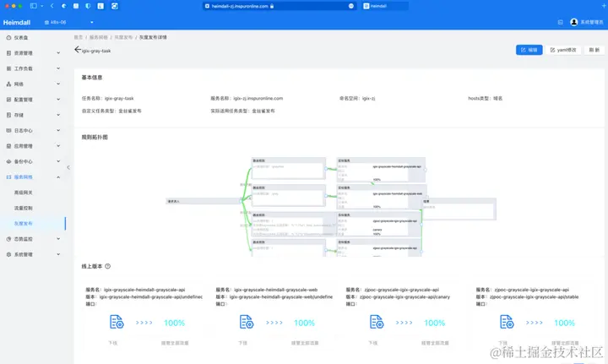Screen dimensions: 608x364
Task: Click 接管全部流量 under heimdall-grayscale-api card
Action: click(175, 343)
